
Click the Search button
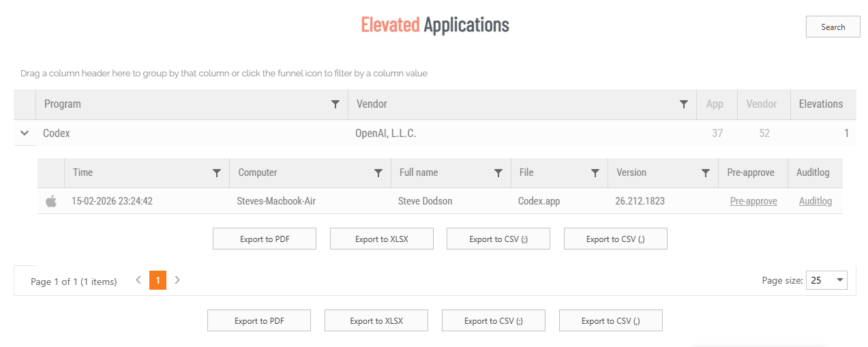tap(833, 27)
